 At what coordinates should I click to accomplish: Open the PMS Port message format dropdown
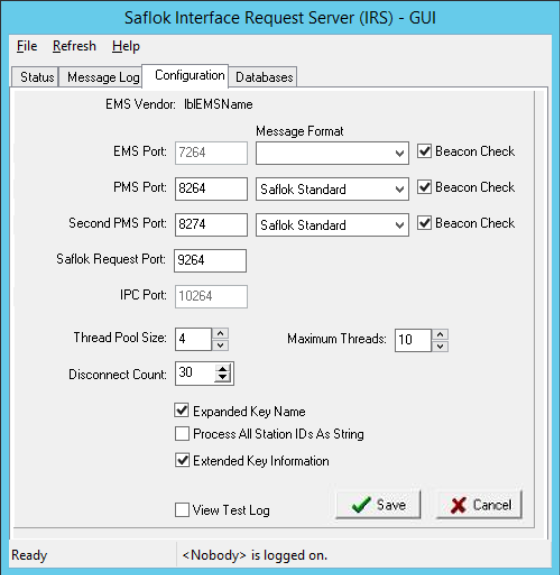pyautogui.click(x=332, y=189)
